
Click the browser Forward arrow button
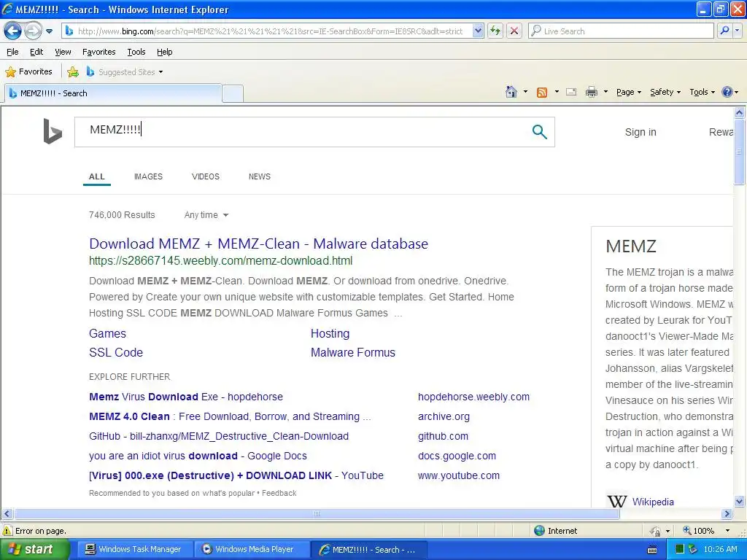33,31
